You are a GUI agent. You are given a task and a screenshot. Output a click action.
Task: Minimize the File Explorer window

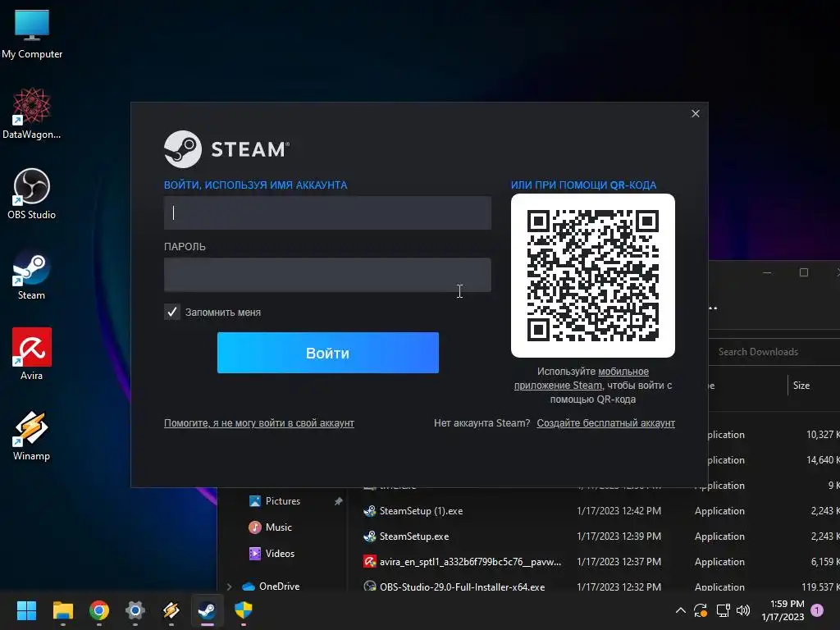[x=767, y=272]
